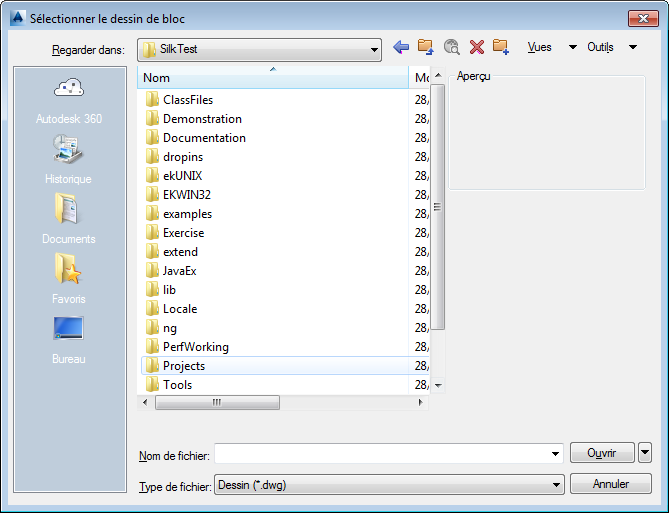Viewport: 669px width, 513px height.
Task: Close the Sélectionner le dessin de bloc dialog
Action: click(643, 18)
